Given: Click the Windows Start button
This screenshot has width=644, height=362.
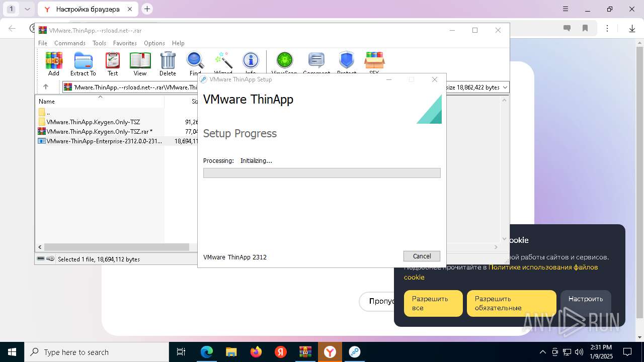Looking at the screenshot, I should (12, 352).
